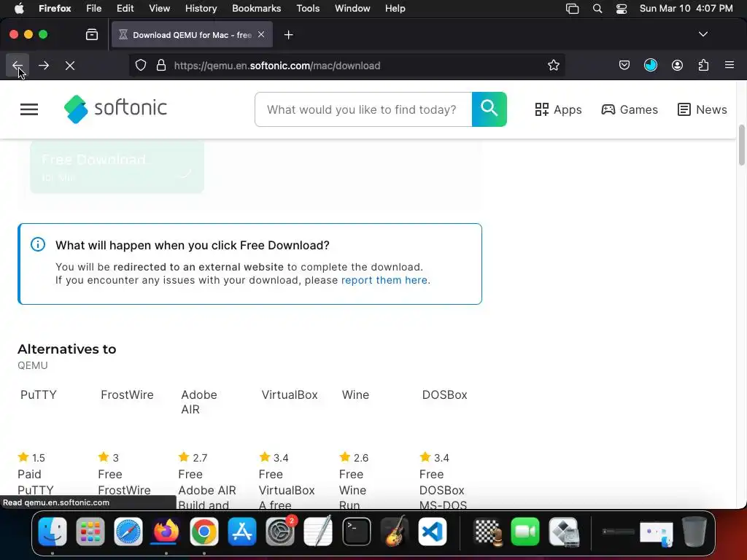Open Chess from the Dock
Image resolution: width=747 pixels, height=560 pixels.
pos(488,532)
